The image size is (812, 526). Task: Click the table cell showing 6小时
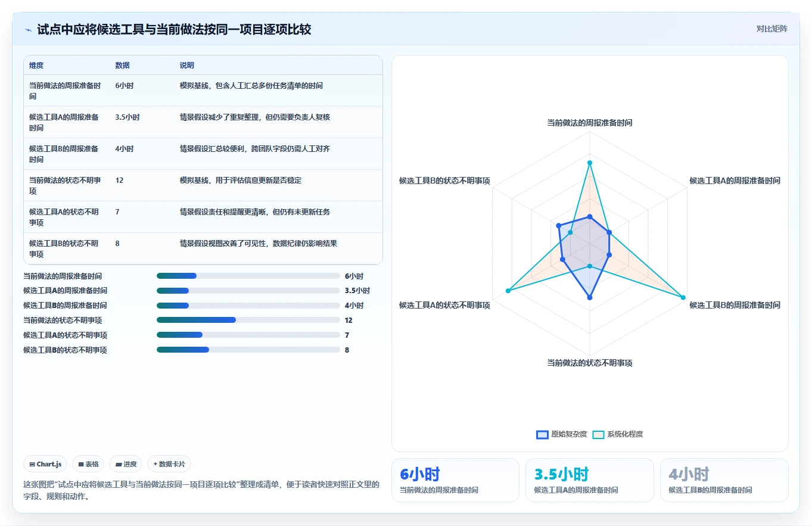(x=125, y=86)
